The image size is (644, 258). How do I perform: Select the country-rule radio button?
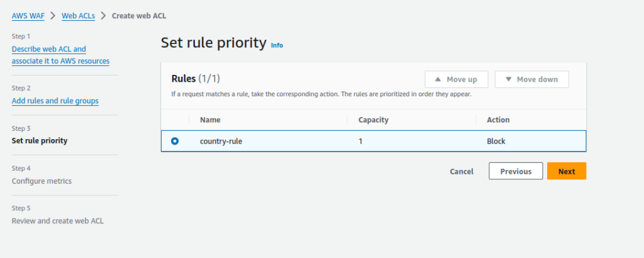coord(175,142)
